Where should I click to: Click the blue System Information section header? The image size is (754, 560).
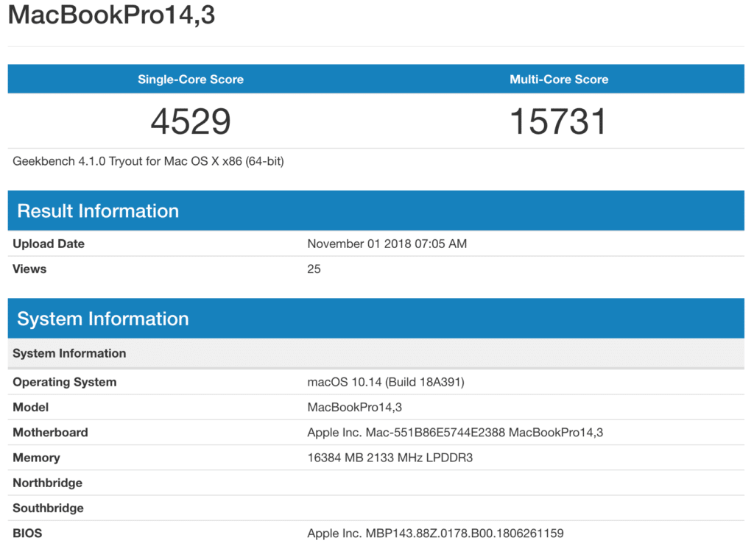pyautogui.click(x=103, y=319)
